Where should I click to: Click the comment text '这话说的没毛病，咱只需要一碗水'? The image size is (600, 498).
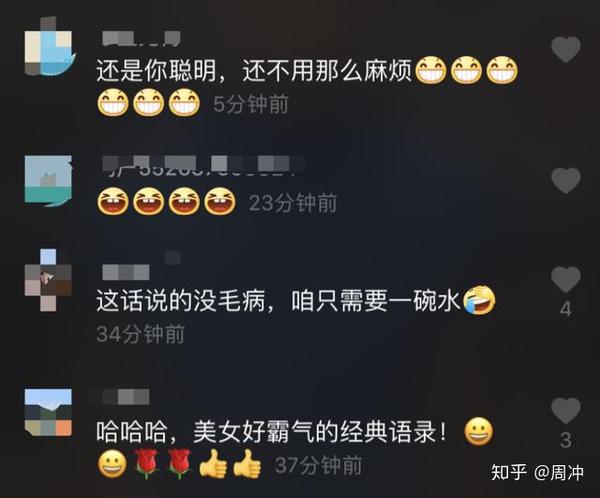click(x=278, y=300)
